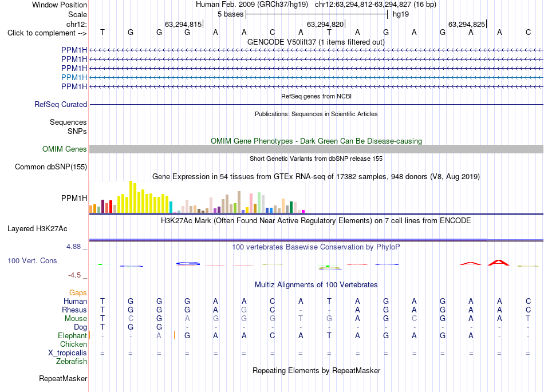Open 'RefSeq genes from NCBI' track title
The width and height of the screenshot is (544, 392).
(x=316, y=96)
